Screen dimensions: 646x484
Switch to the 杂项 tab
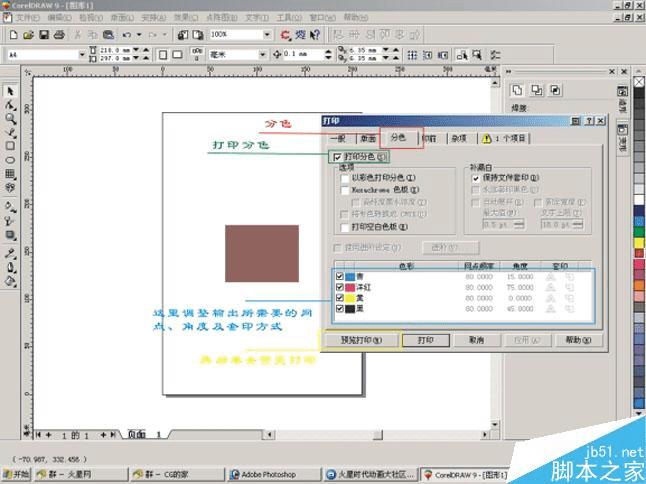[459, 139]
